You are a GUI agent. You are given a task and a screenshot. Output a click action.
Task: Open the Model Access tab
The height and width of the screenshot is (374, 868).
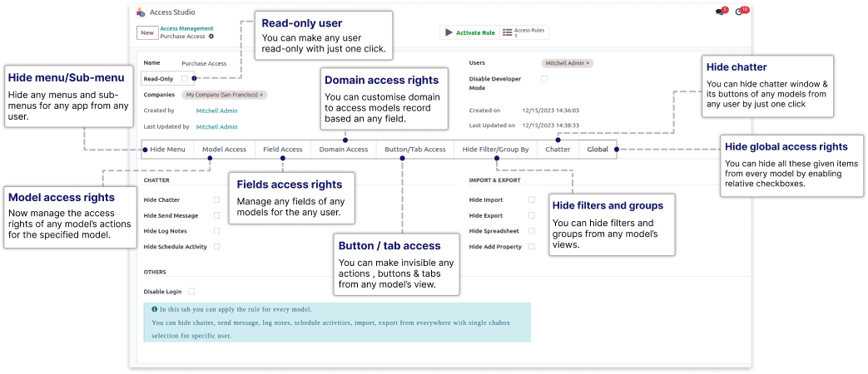224,150
